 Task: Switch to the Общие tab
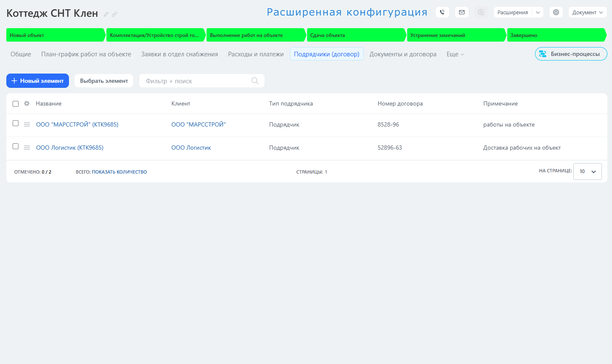pos(21,54)
